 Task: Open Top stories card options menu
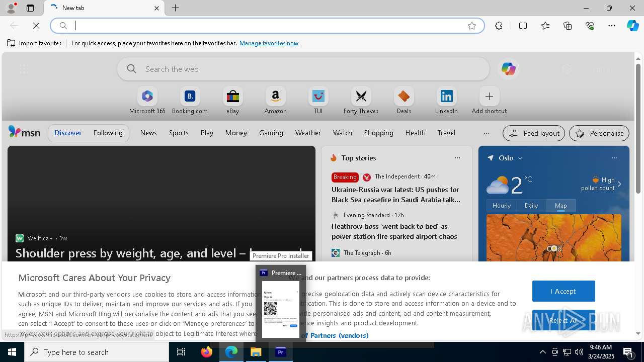[457, 158]
